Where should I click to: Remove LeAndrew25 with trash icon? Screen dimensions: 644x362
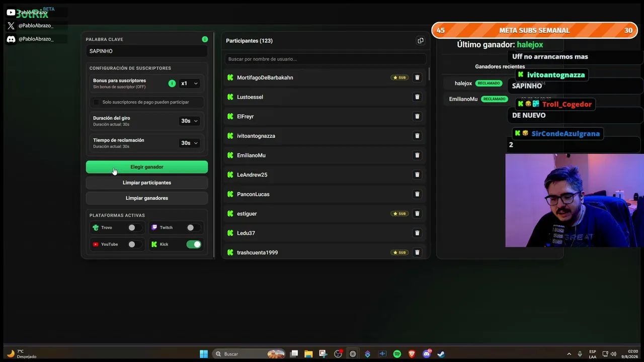(417, 174)
